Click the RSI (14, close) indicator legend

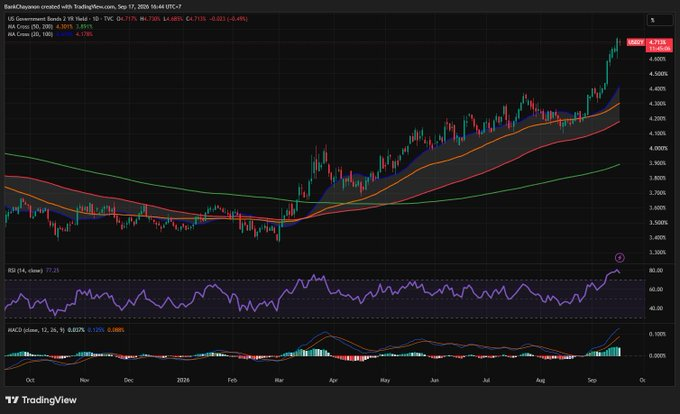click(25, 270)
